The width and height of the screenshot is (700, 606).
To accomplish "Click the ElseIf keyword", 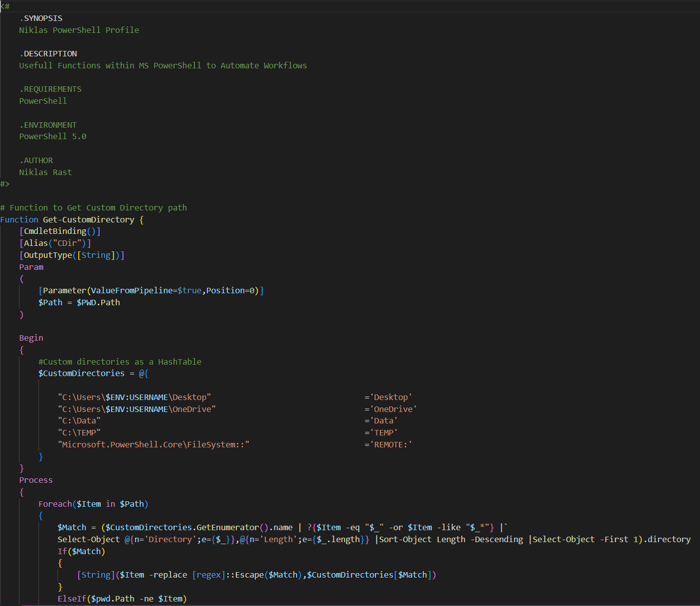I will tap(72, 599).
